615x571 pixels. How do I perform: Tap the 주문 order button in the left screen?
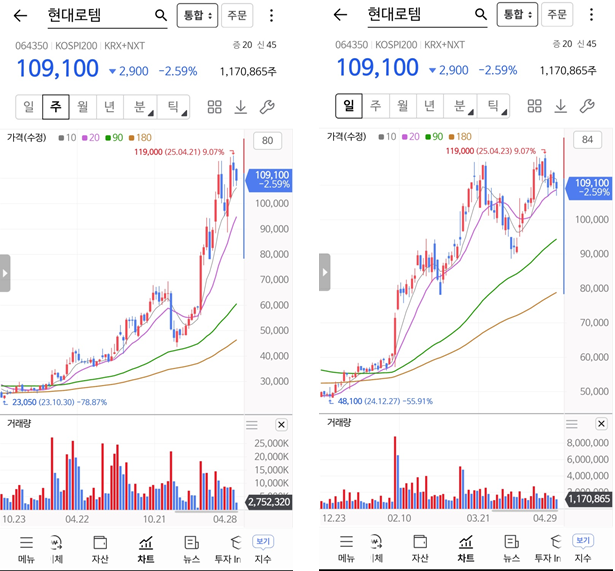[x=237, y=16]
